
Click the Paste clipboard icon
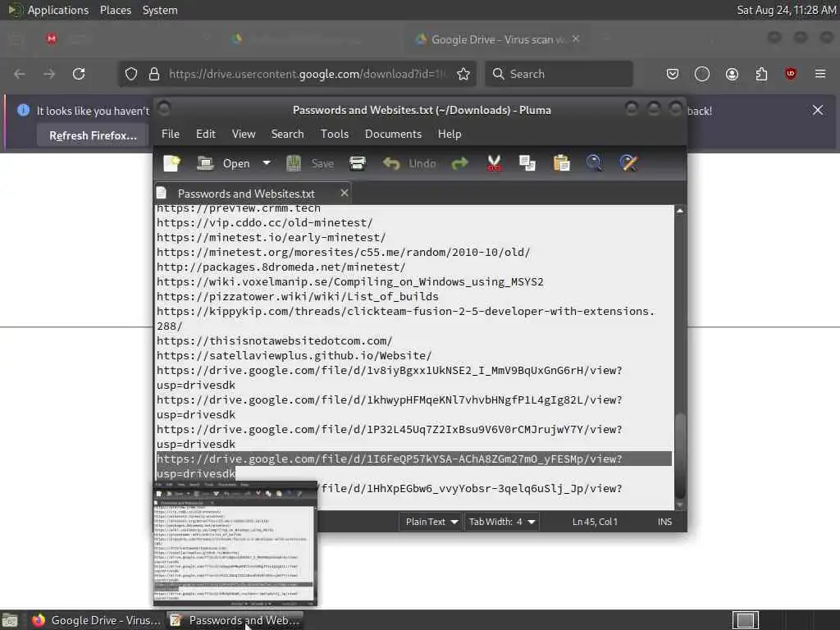click(561, 163)
